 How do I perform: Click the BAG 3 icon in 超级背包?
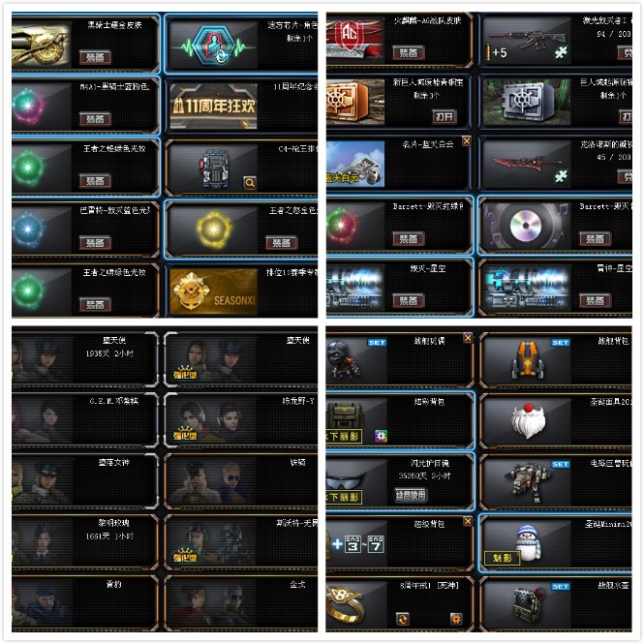click(x=353, y=544)
